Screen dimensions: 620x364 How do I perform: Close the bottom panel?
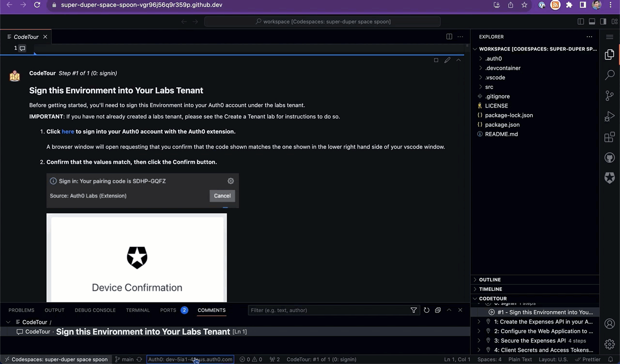point(460,310)
